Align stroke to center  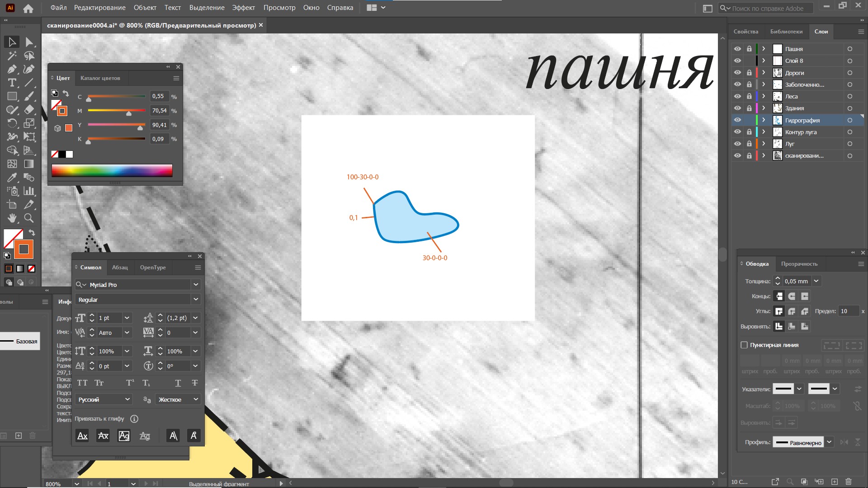[x=779, y=326]
